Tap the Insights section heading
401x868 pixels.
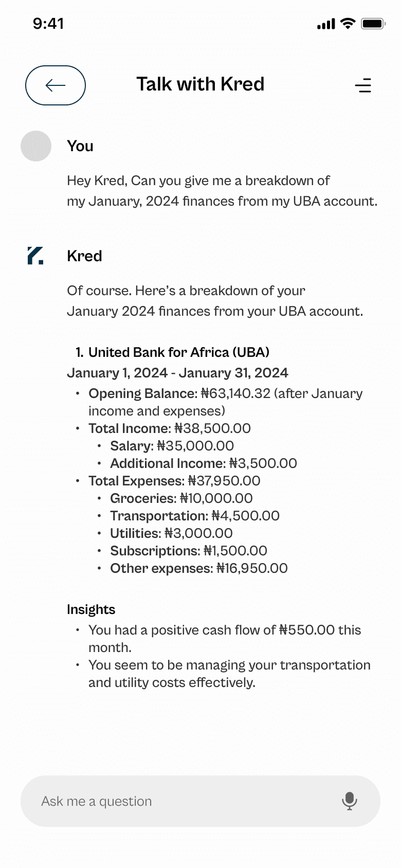[x=91, y=609]
